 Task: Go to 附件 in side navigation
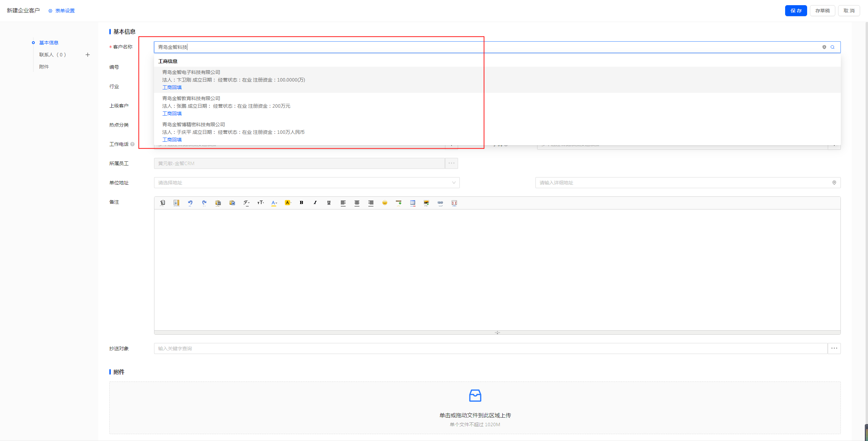pos(44,67)
